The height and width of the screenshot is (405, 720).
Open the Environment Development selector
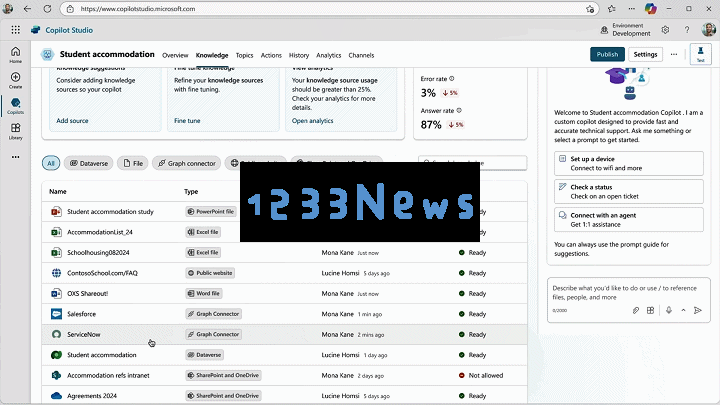tap(626, 30)
